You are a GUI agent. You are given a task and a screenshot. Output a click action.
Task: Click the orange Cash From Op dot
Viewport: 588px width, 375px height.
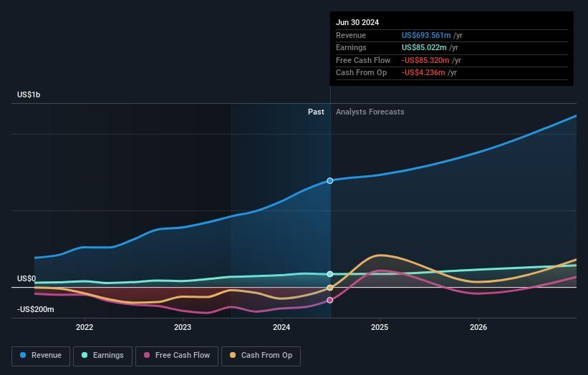[233, 356]
